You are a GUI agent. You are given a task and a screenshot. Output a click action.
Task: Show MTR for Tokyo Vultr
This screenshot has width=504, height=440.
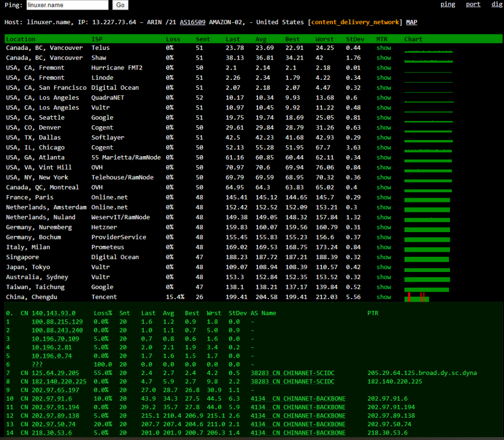coord(383,267)
